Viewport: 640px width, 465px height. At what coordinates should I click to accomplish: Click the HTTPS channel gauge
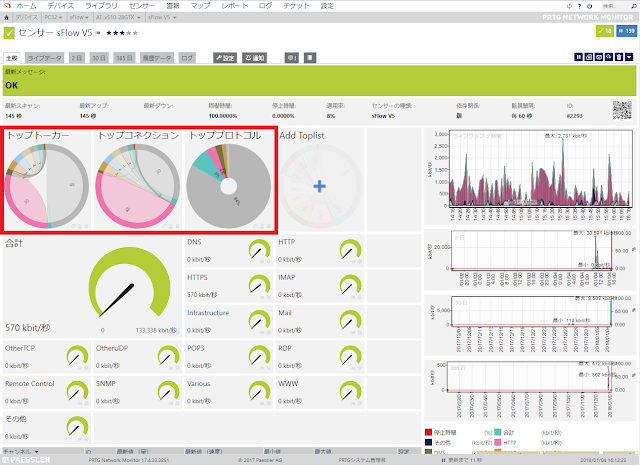point(260,285)
